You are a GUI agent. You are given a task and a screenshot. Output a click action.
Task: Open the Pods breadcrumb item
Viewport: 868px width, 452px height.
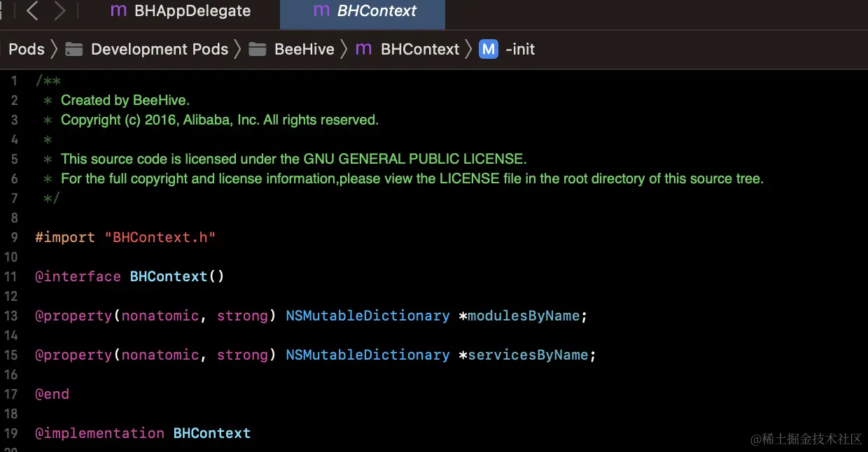[x=27, y=49]
